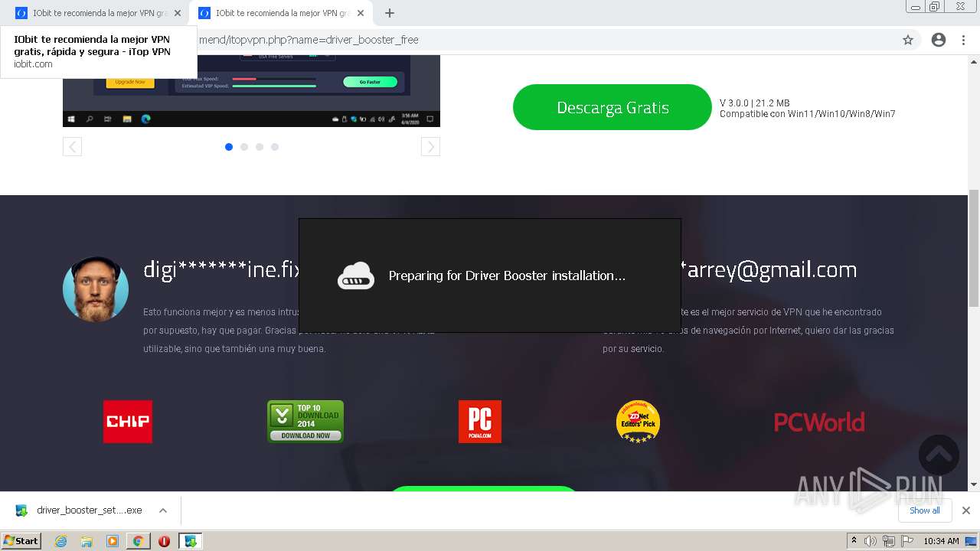Go to next carousel screenshot

point(430,146)
